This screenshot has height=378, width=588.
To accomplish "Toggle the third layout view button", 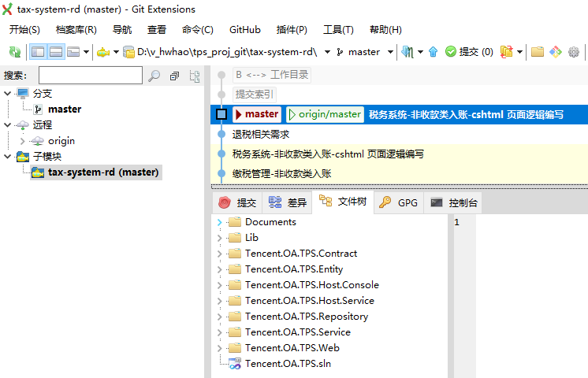I will (73, 52).
